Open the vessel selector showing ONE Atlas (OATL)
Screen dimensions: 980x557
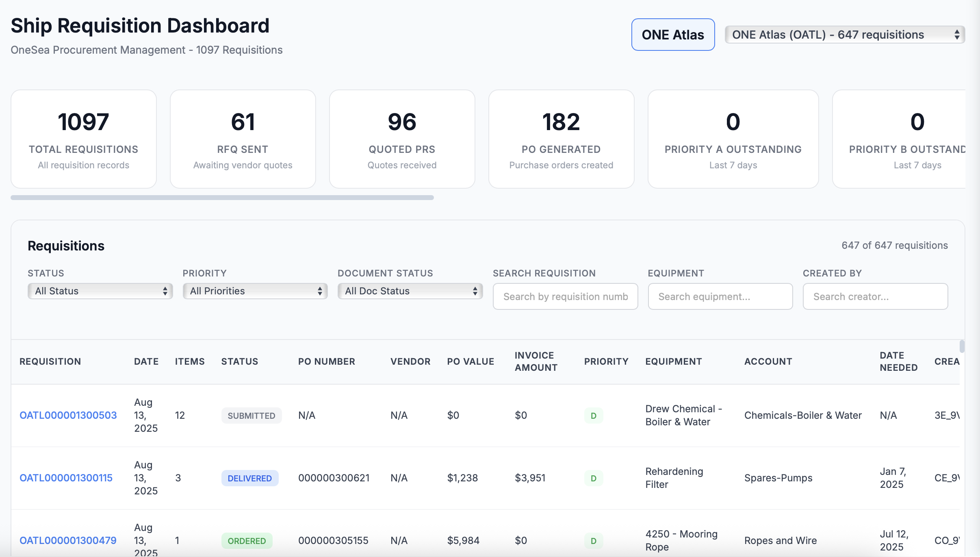(844, 35)
